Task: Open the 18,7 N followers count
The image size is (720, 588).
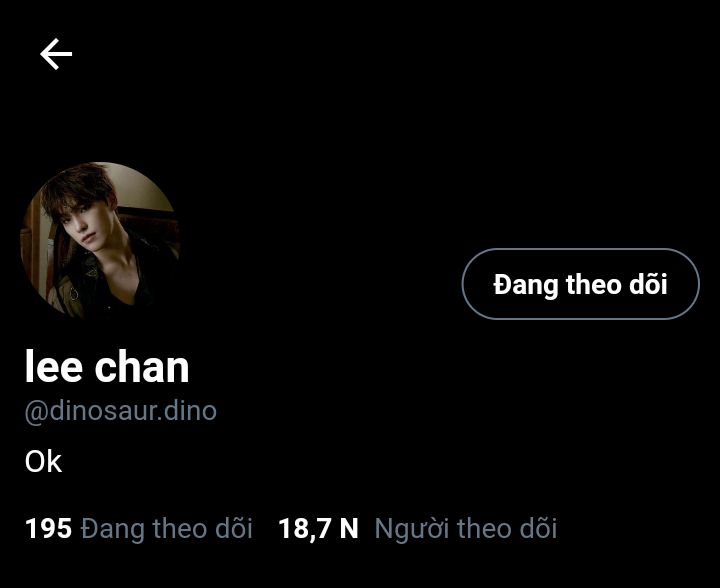Action: coord(318,528)
